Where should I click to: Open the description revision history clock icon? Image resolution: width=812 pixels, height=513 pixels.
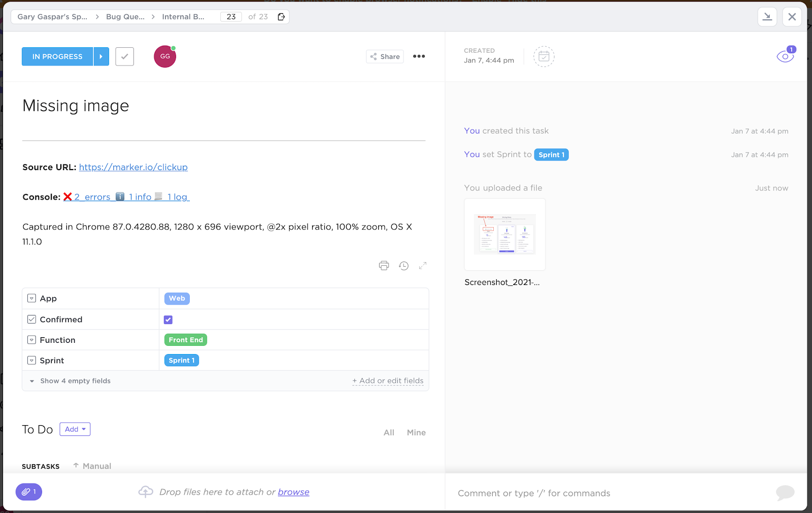click(404, 265)
